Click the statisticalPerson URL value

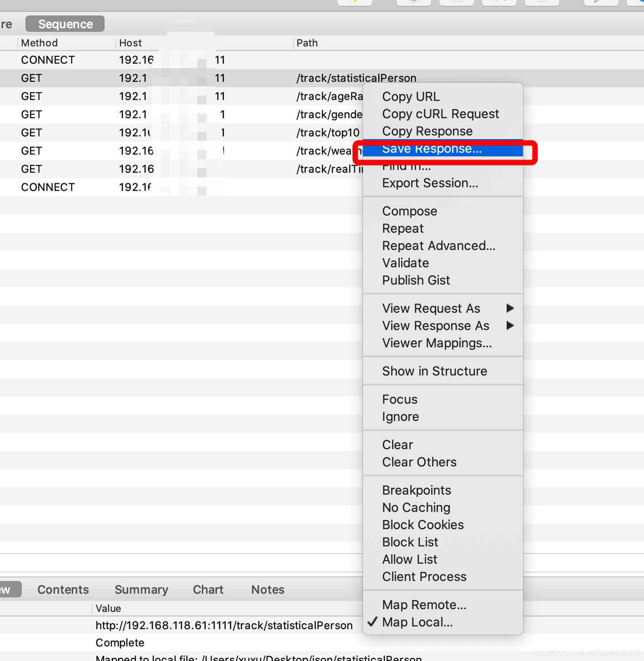pos(224,626)
